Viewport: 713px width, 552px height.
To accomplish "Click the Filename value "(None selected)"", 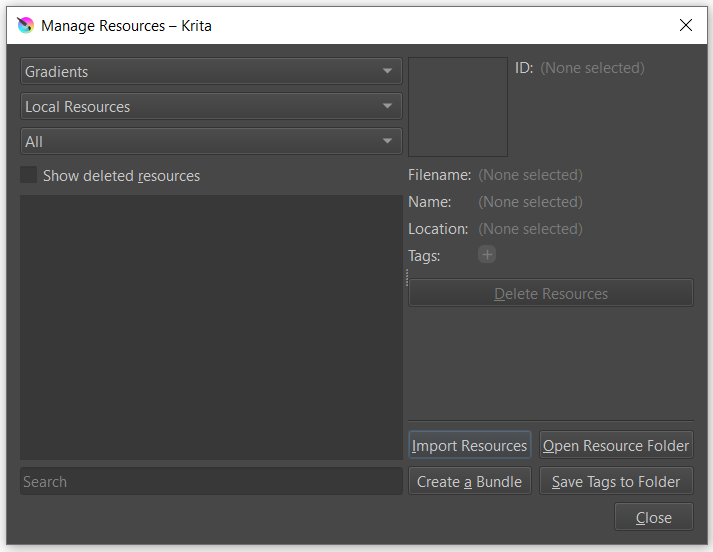I will [530, 175].
